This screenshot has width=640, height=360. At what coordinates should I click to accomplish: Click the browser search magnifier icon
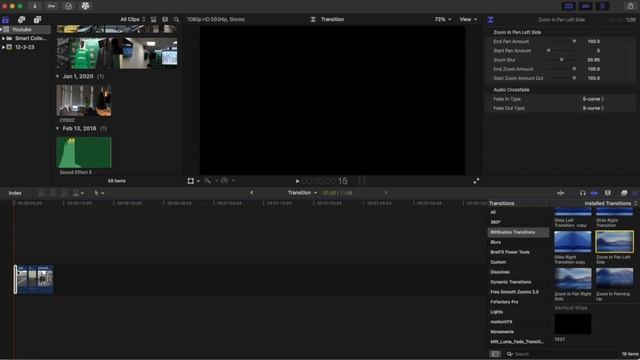pos(176,20)
